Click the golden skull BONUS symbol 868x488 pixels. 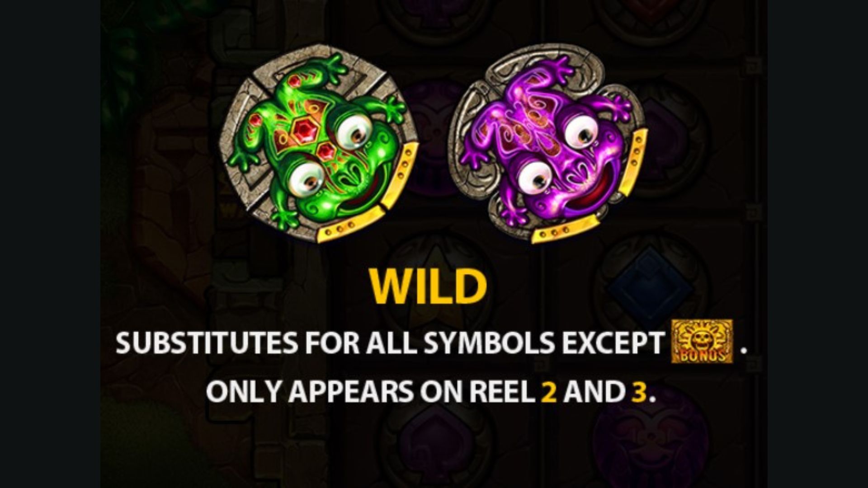click(x=703, y=341)
